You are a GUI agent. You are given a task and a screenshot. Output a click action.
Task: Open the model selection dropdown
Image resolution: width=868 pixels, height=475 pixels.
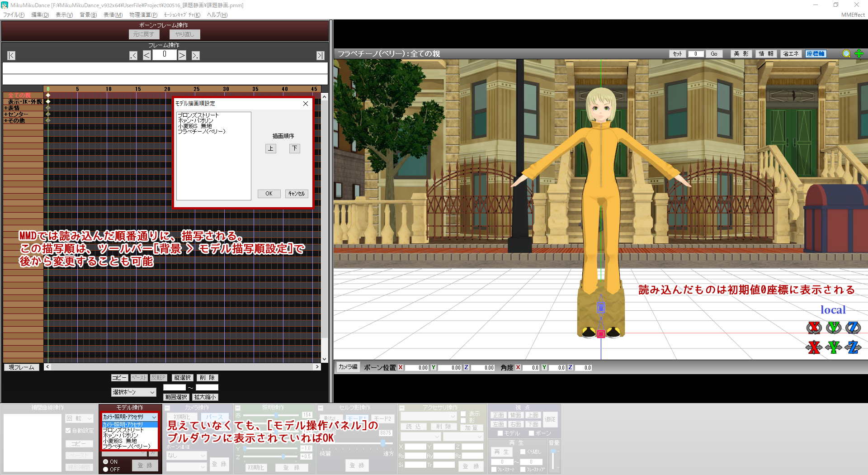[130, 417]
